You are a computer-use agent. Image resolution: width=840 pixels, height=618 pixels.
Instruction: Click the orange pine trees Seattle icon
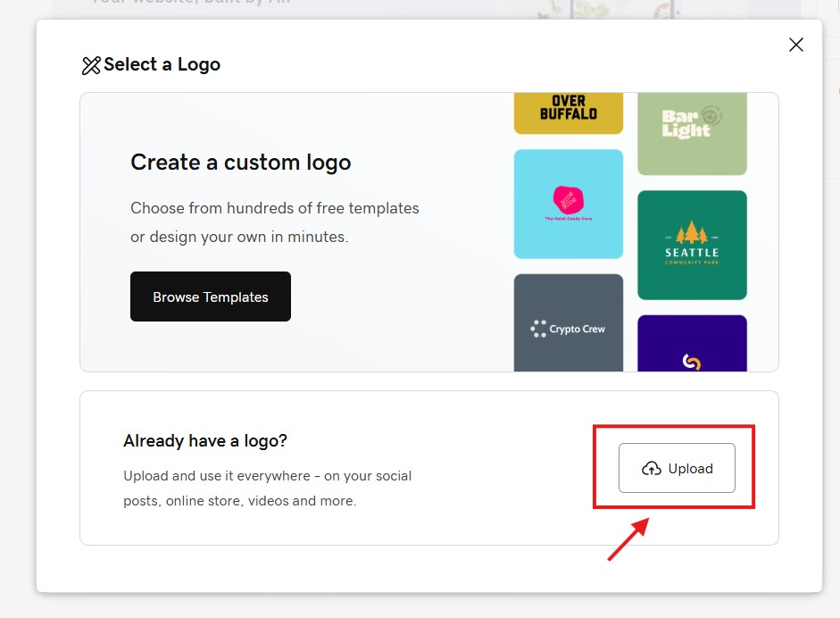point(692,234)
